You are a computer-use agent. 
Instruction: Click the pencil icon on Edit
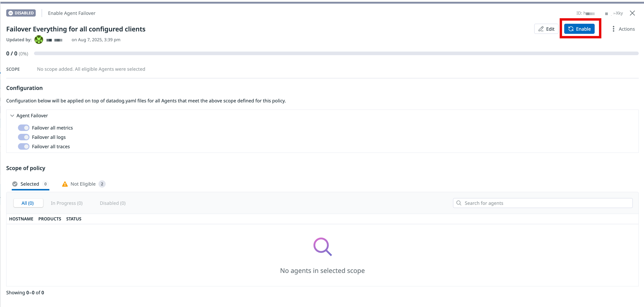541,29
